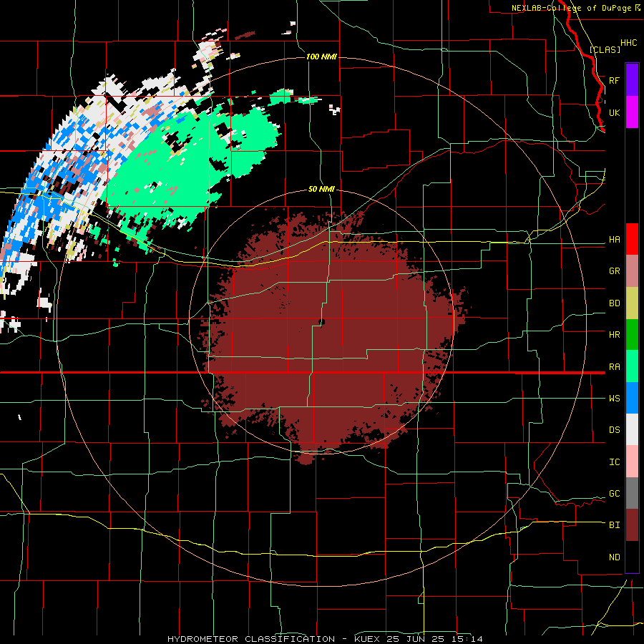
Task: Click the black radar site dot at center
Action: pyautogui.click(x=321, y=322)
